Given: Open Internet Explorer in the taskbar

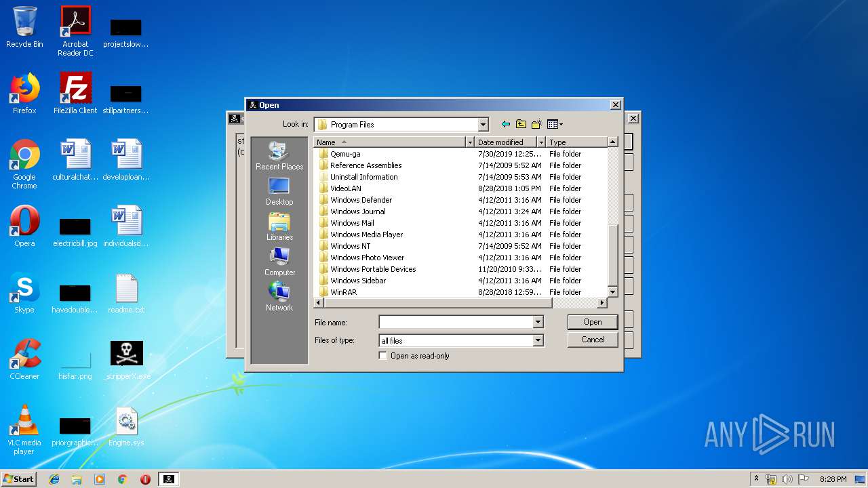Looking at the screenshot, I should coord(54,479).
